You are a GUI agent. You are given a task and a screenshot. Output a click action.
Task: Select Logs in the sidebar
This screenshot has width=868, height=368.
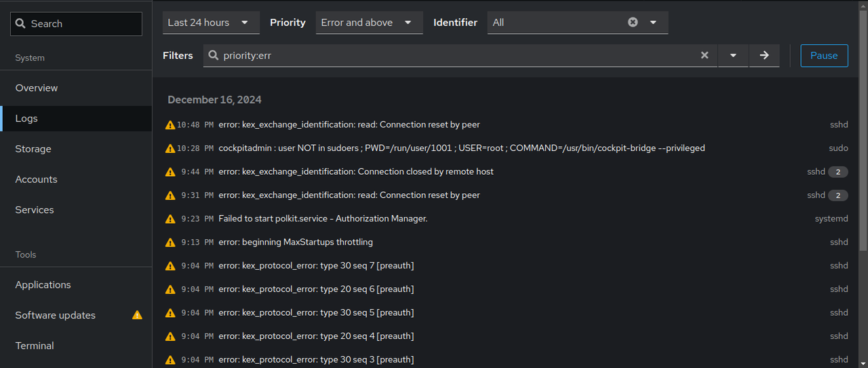click(76, 119)
